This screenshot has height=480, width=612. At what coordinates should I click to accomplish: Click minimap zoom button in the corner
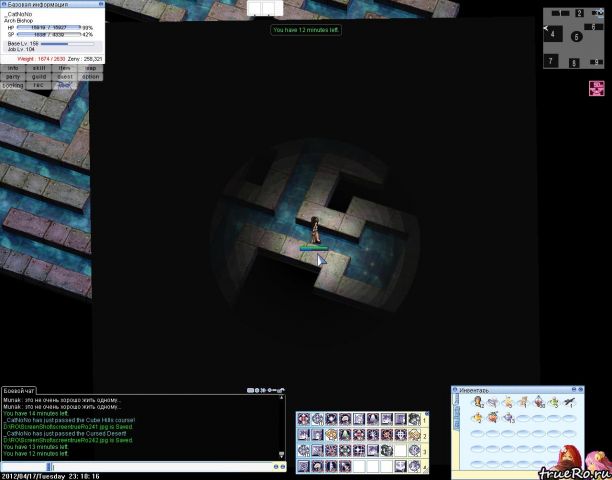[600, 12]
